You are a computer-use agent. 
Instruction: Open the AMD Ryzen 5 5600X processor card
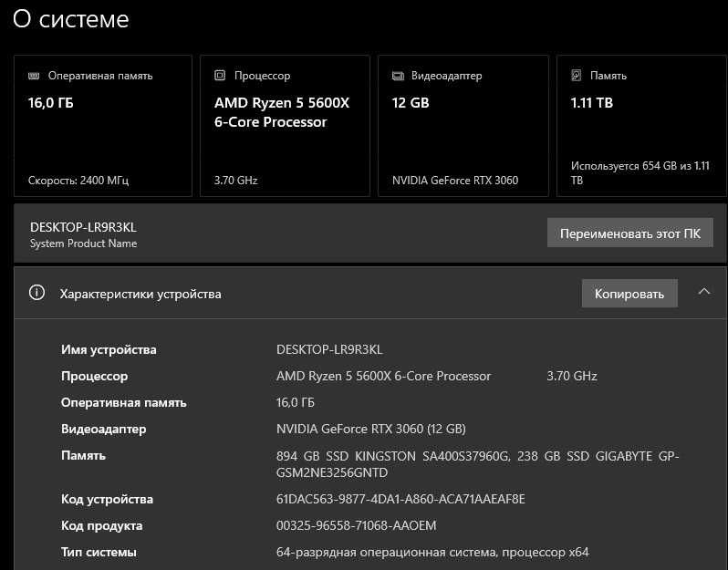[285, 126]
